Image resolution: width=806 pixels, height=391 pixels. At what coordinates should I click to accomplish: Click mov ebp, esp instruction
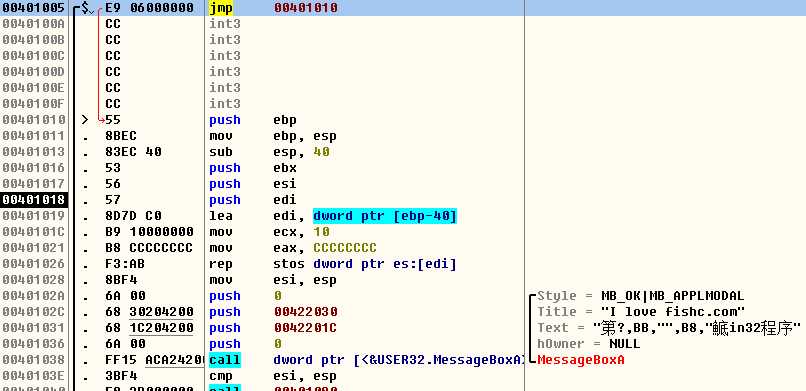(272, 136)
